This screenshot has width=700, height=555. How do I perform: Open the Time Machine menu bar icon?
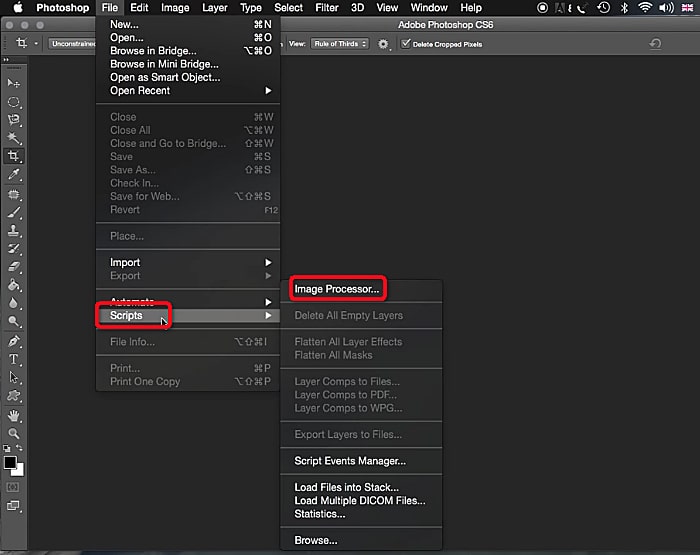pos(604,8)
